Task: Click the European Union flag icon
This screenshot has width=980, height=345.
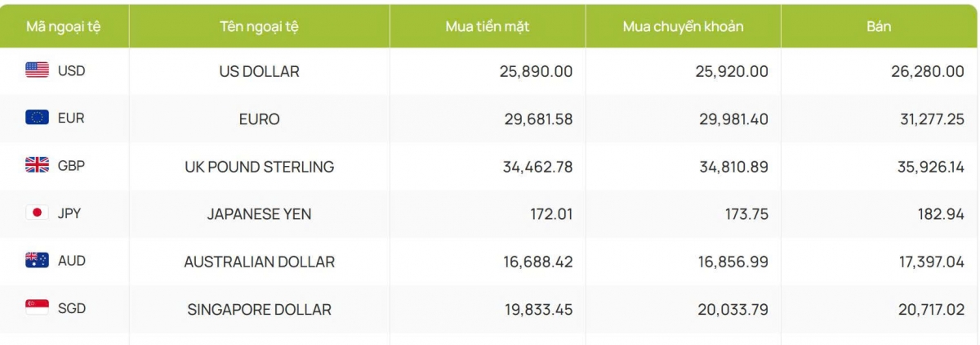Action: pos(38,118)
